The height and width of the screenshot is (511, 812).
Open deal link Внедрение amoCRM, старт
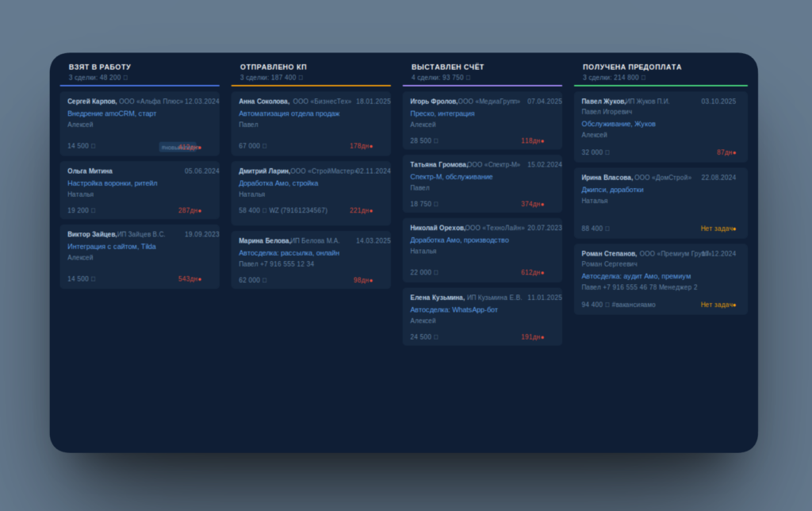[x=112, y=113]
